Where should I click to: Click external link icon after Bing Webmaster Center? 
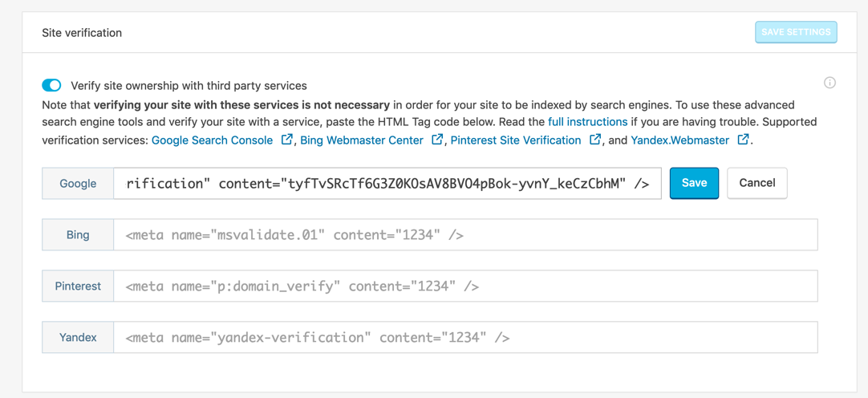[x=437, y=140]
